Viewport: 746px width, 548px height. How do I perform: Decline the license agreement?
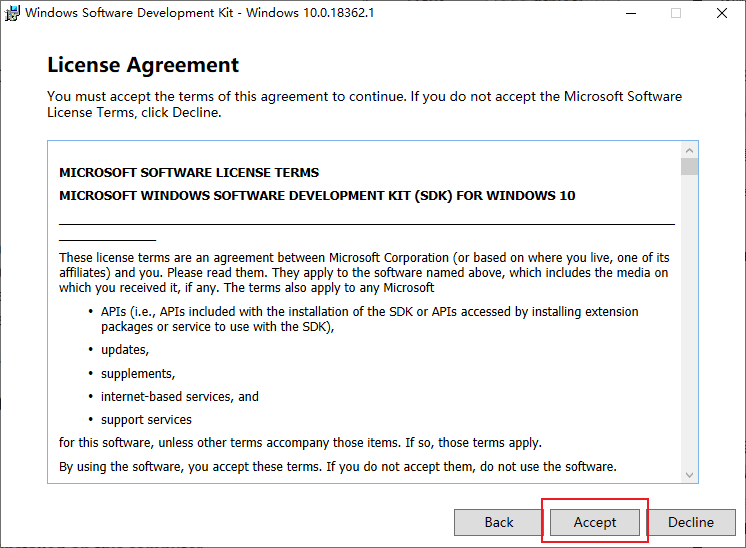(x=691, y=522)
